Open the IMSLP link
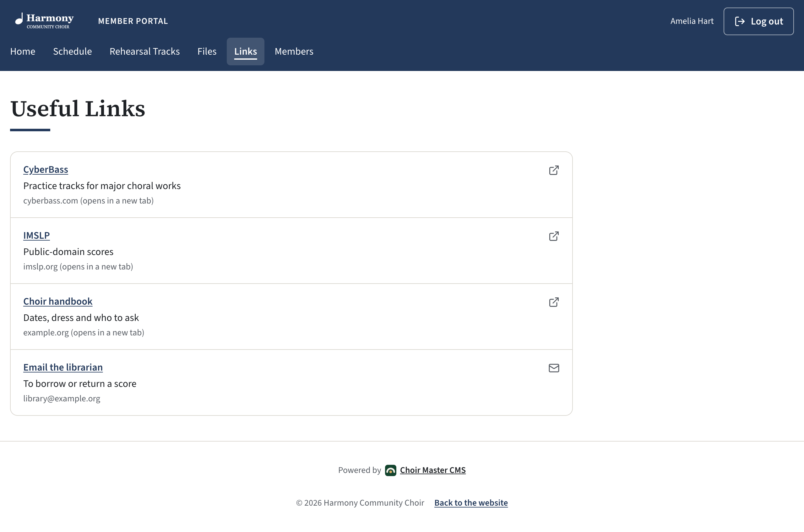 pyautogui.click(x=36, y=235)
